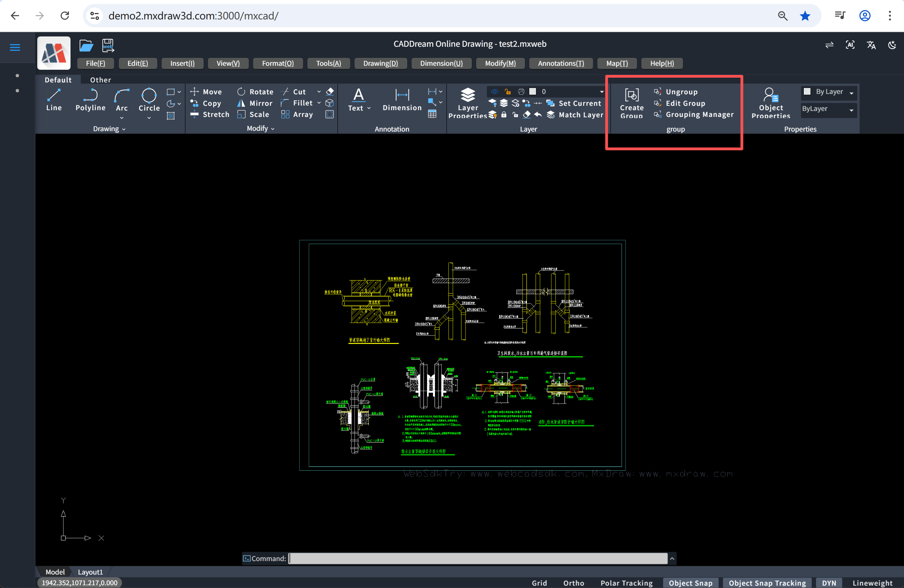The width and height of the screenshot is (904, 588).
Task: Switch to the Other ribbon tab
Action: [x=100, y=80]
